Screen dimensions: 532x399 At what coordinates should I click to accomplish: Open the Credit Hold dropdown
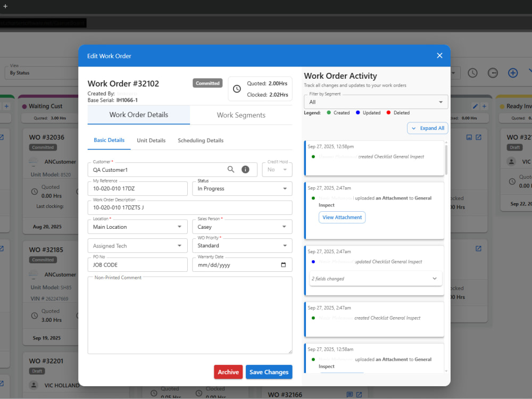pos(277,169)
